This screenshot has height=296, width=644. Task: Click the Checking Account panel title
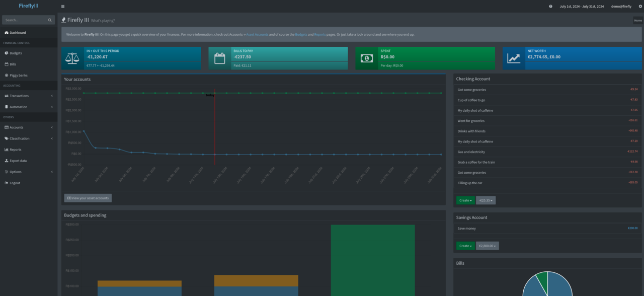pos(473,79)
